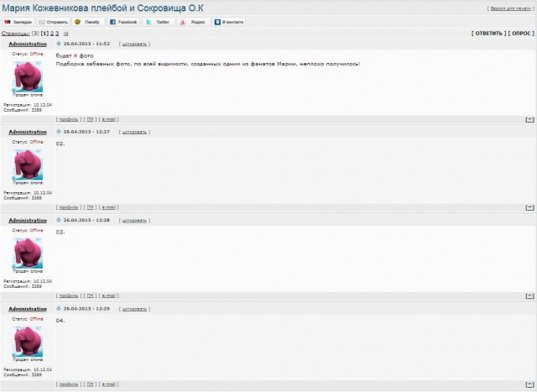Open Версия для печати print version

pyautogui.click(x=508, y=8)
